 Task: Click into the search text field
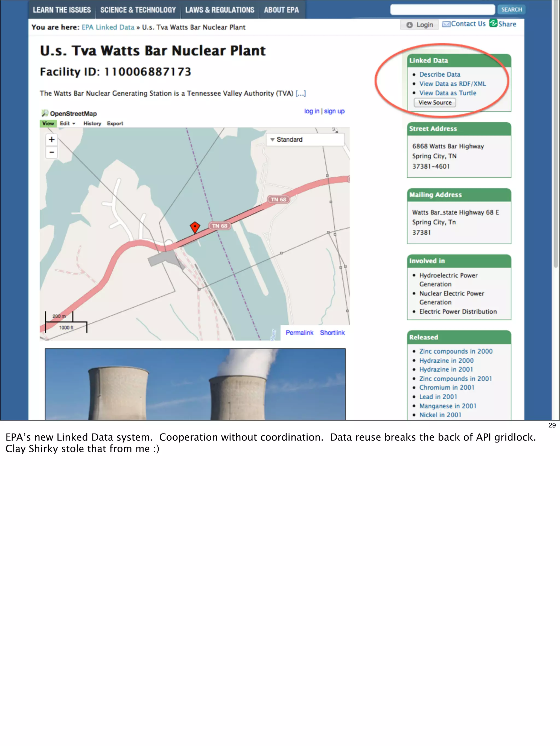coord(442,10)
